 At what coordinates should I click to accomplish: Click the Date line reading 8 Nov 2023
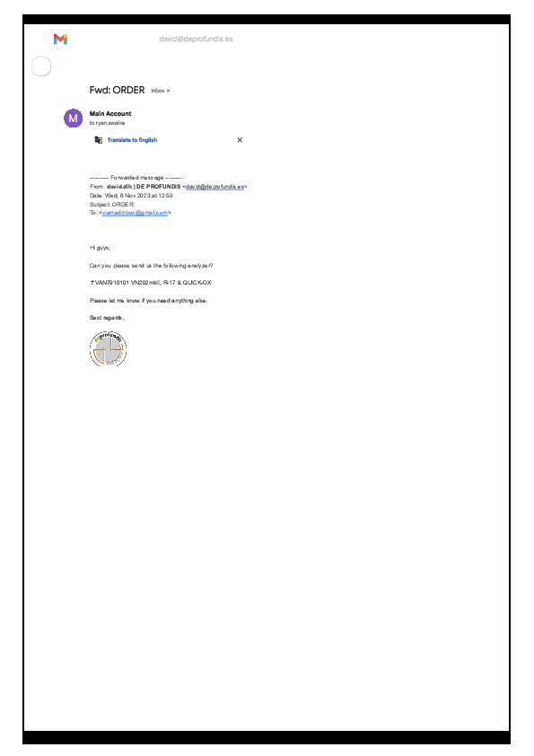(x=131, y=195)
